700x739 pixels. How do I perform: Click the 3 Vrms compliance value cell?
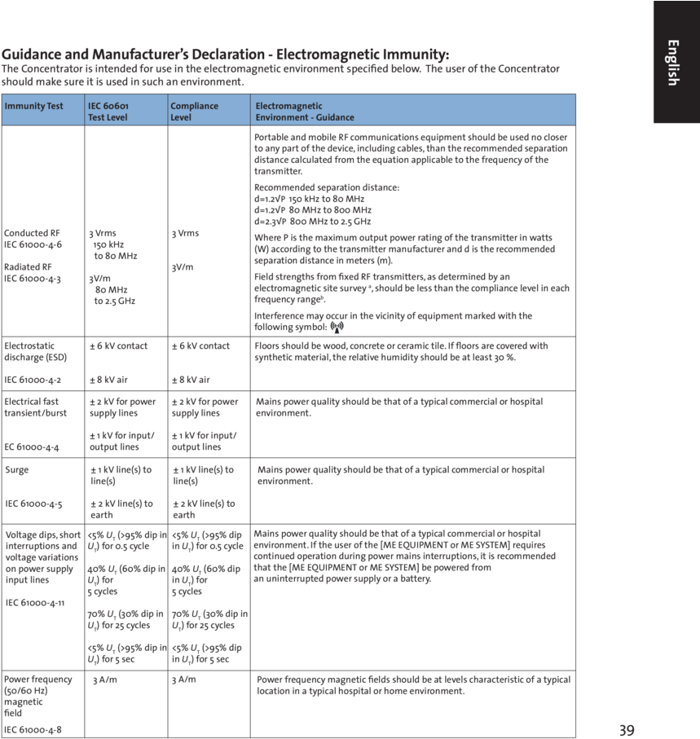(x=184, y=231)
